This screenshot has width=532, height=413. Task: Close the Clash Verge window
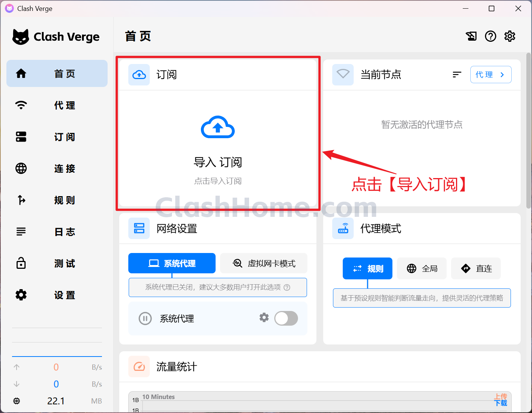518,8
